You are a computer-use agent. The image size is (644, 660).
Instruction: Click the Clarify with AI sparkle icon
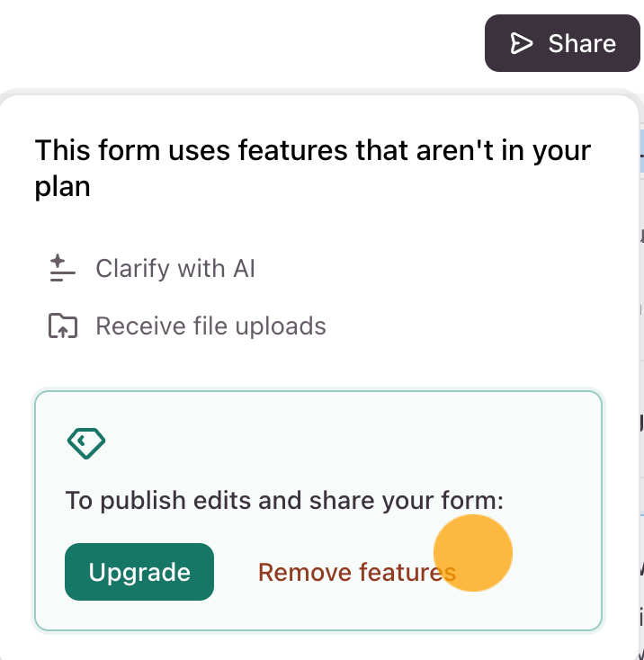(x=62, y=268)
